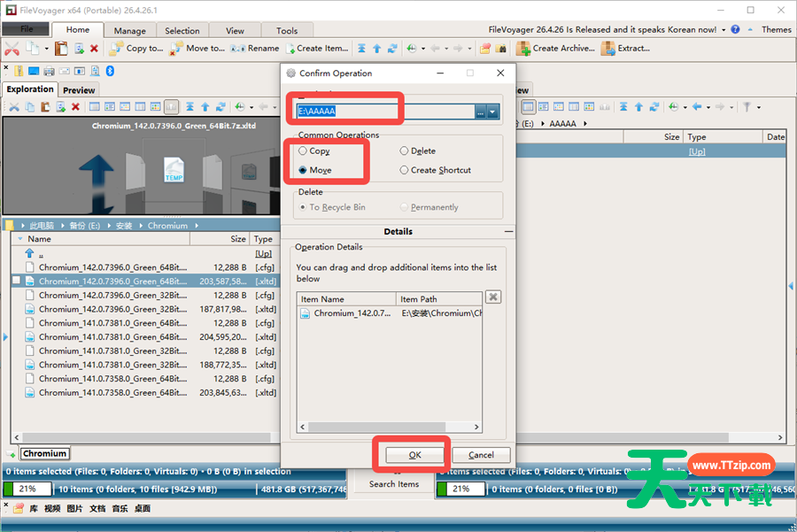This screenshot has width=797, height=532.
Task: Click the refresh icon in the main toolbar
Action: click(392, 49)
